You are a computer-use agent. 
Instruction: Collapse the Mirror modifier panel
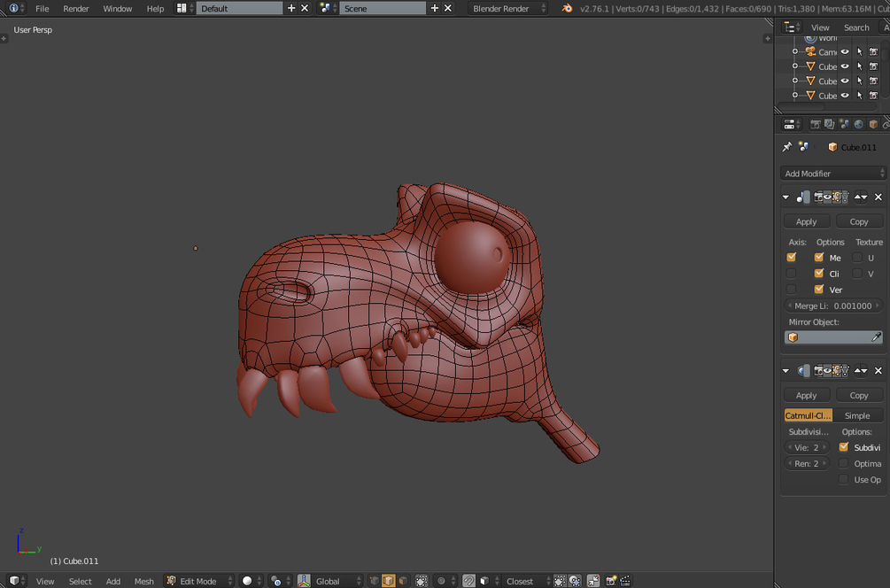tap(786, 197)
